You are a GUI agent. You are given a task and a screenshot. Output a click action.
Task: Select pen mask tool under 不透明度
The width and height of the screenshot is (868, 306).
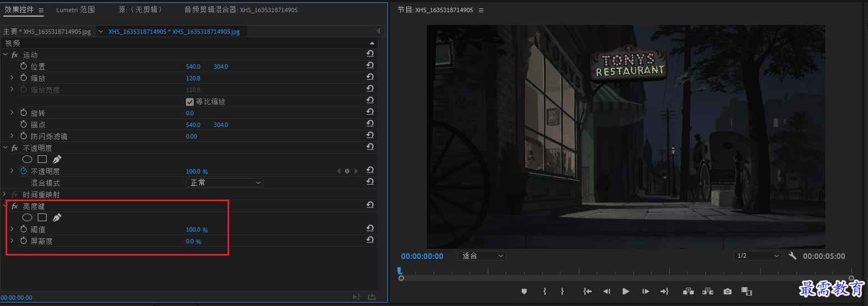(57, 159)
